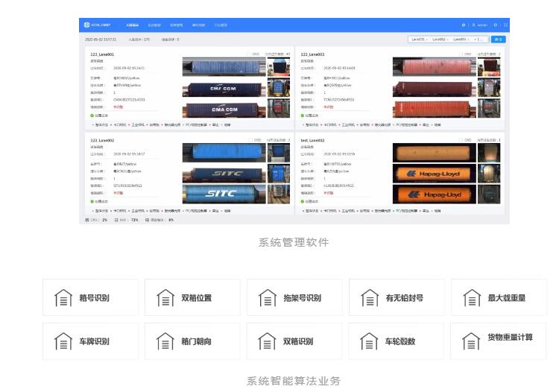Image resolution: width=559 pixels, height=392 pixels.
Task: Toggle the fullscreen icon at the header's right end
Action: coord(505,25)
